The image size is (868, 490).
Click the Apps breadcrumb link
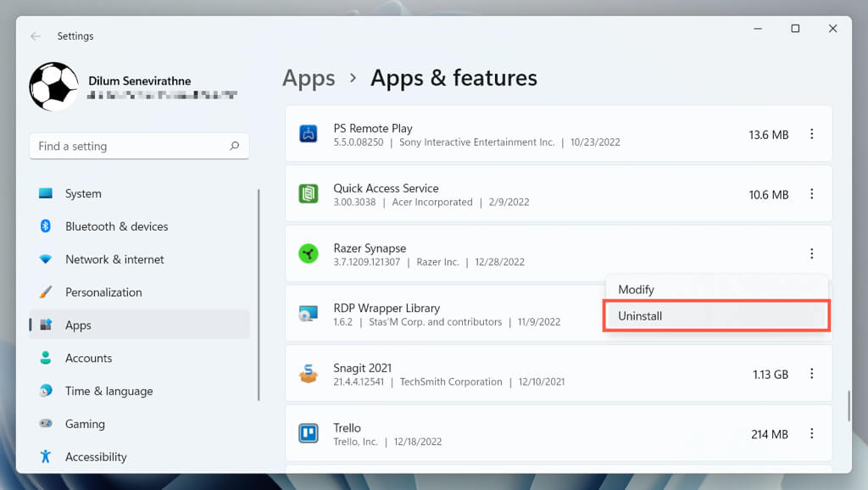[x=309, y=78]
